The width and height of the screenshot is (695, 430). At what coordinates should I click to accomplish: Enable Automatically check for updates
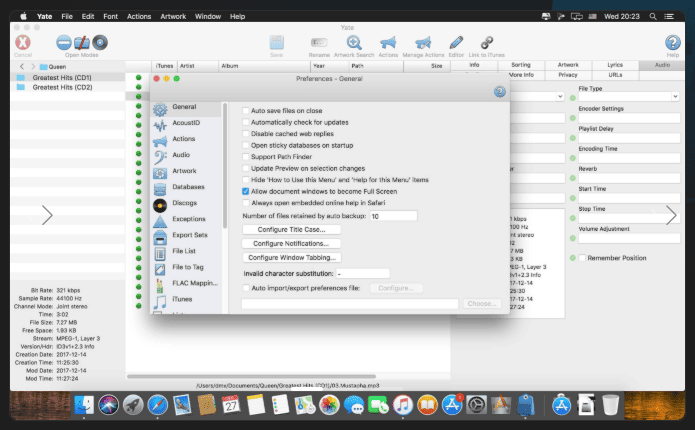pos(246,122)
